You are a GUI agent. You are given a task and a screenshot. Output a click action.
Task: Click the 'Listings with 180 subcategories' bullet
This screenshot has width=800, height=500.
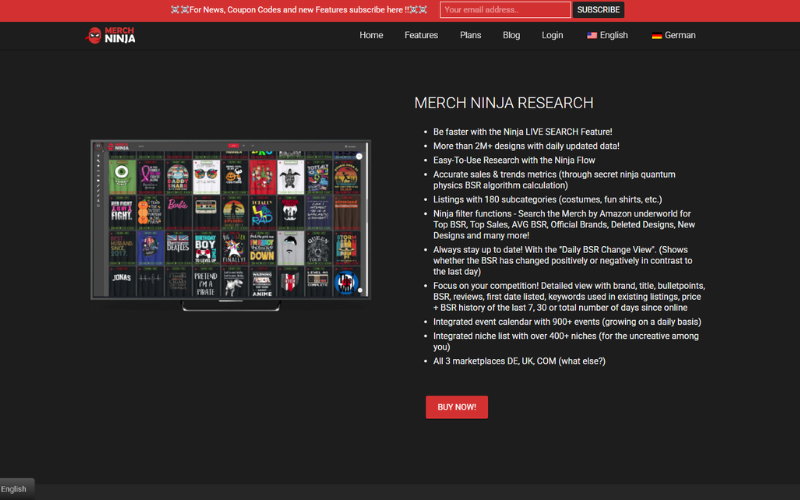(x=547, y=199)
